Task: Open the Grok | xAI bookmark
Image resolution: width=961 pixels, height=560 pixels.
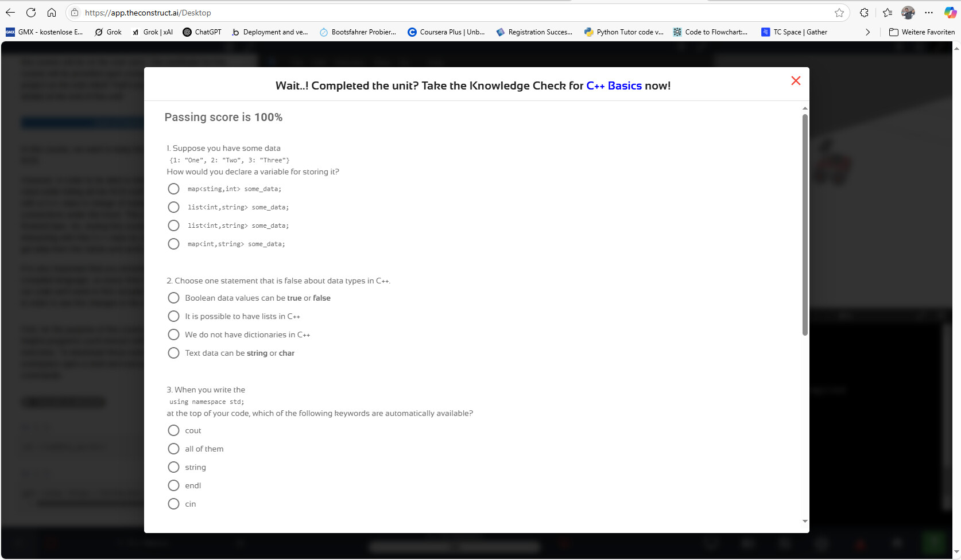Action: [153, 32]
